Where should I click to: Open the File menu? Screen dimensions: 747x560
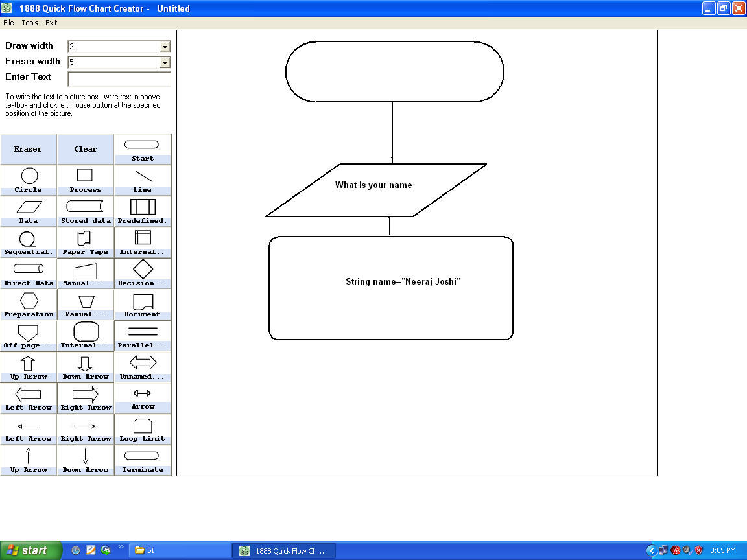[8, 23]
